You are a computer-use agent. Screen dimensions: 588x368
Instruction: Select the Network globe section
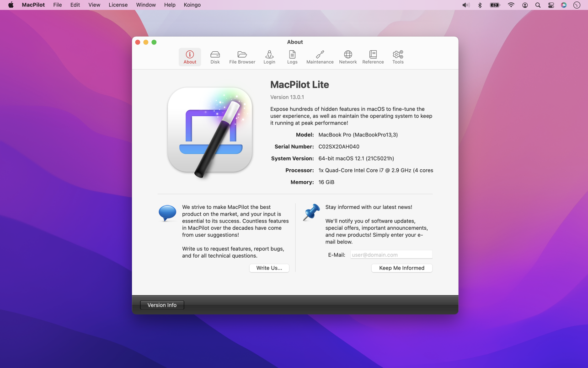point(347,57)
